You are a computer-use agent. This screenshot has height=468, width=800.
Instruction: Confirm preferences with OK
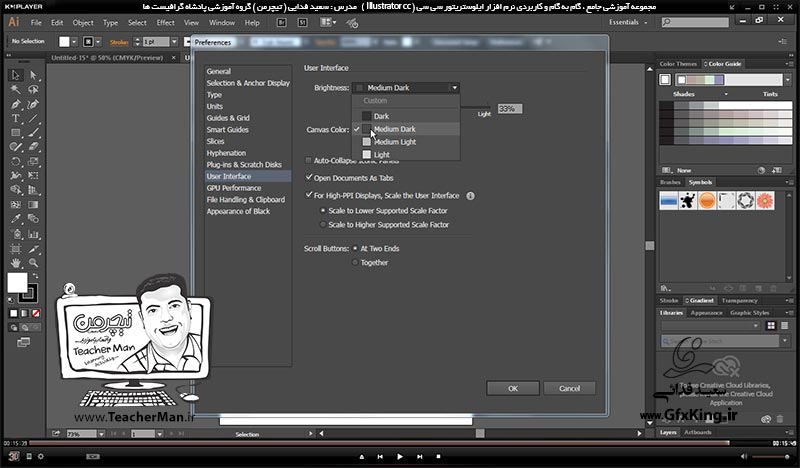pos(513,388)
